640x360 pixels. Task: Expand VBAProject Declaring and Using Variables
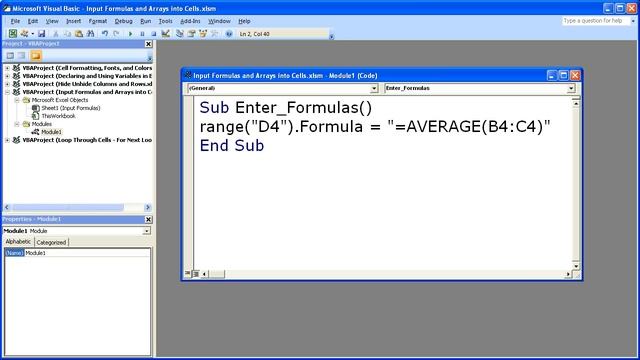7,76
